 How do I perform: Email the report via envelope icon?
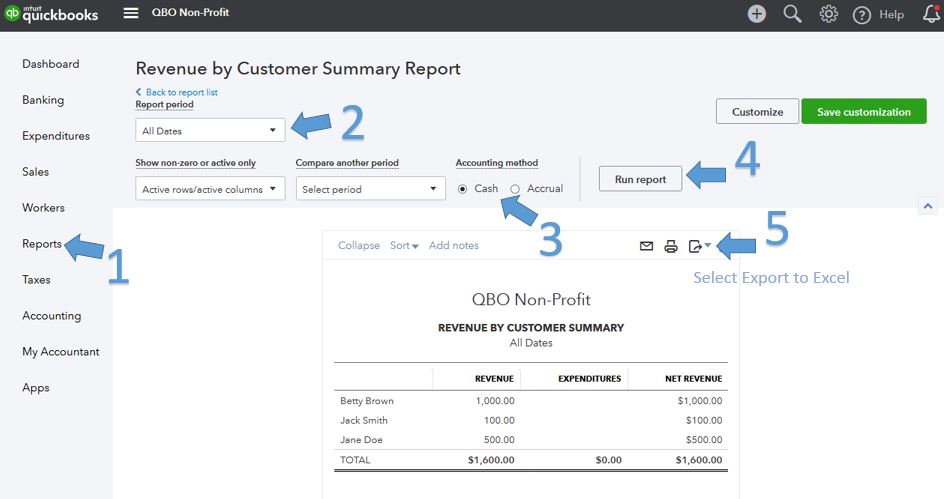(x=646, y=246)
